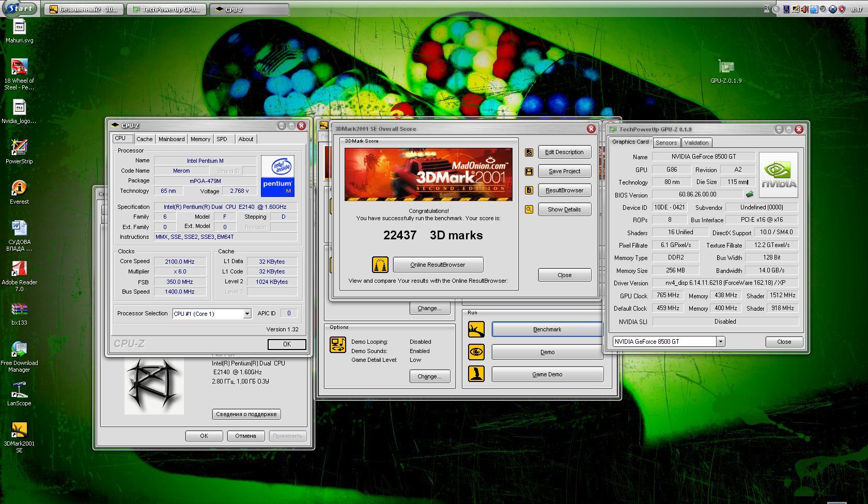Click the Demo eye icon
Screen dimensions: 868x504
476,352
